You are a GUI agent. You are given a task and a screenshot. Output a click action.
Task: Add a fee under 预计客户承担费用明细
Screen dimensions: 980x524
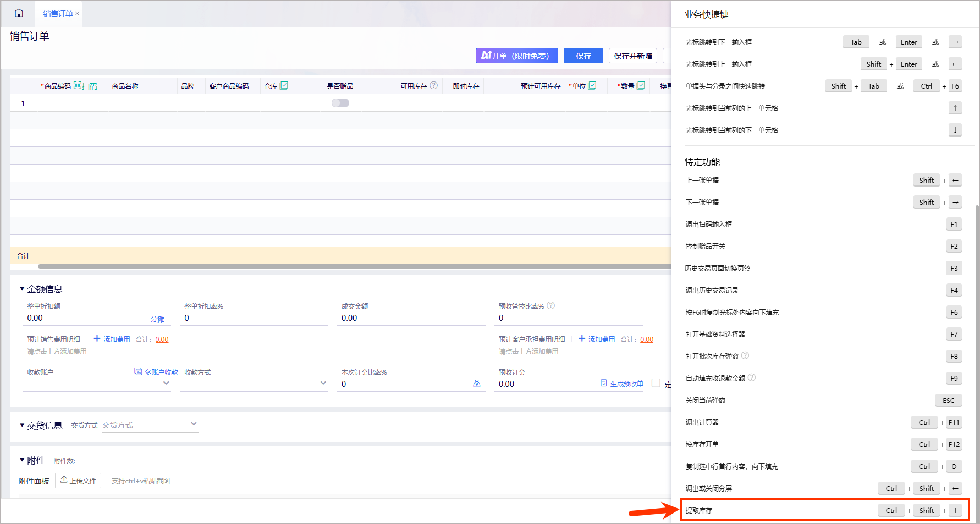597,339
